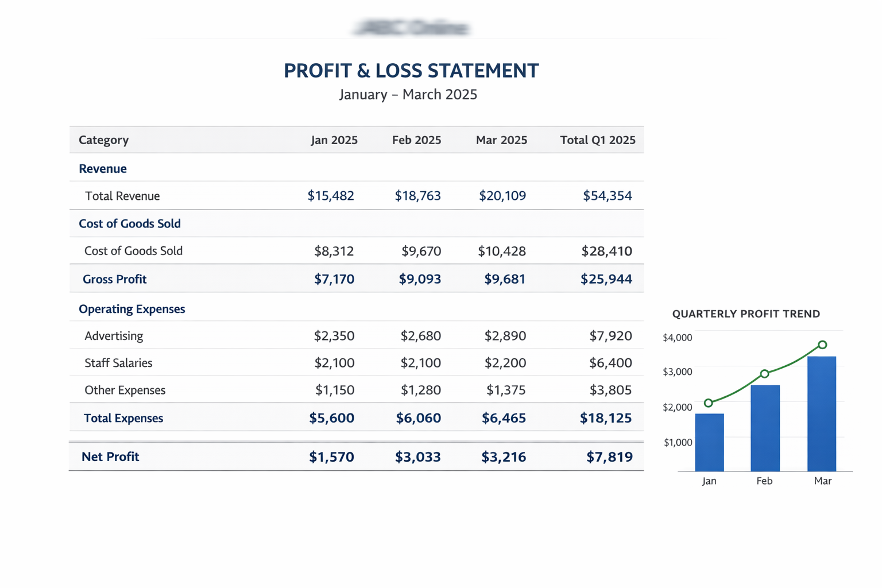
Task: Select the Mar bar in profit chart
Action: coord(822,413)
